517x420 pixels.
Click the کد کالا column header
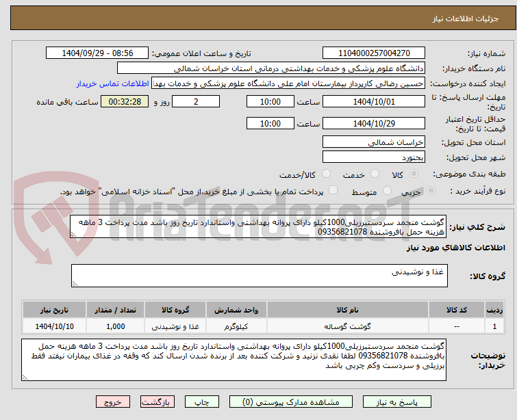[456, 310]
